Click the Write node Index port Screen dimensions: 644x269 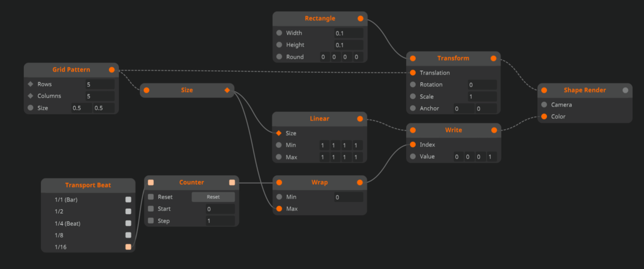pos(413,144)
